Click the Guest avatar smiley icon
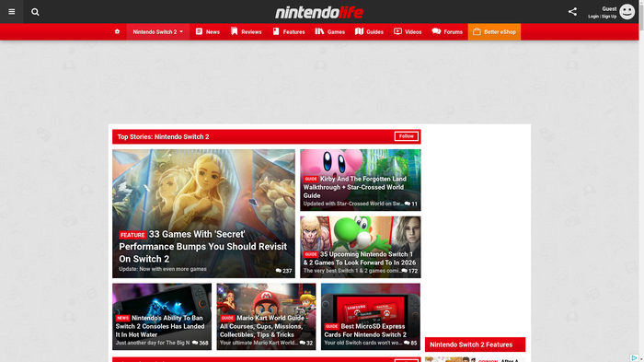The width and height of the screenshot is (644, 362). coord(627,12)
